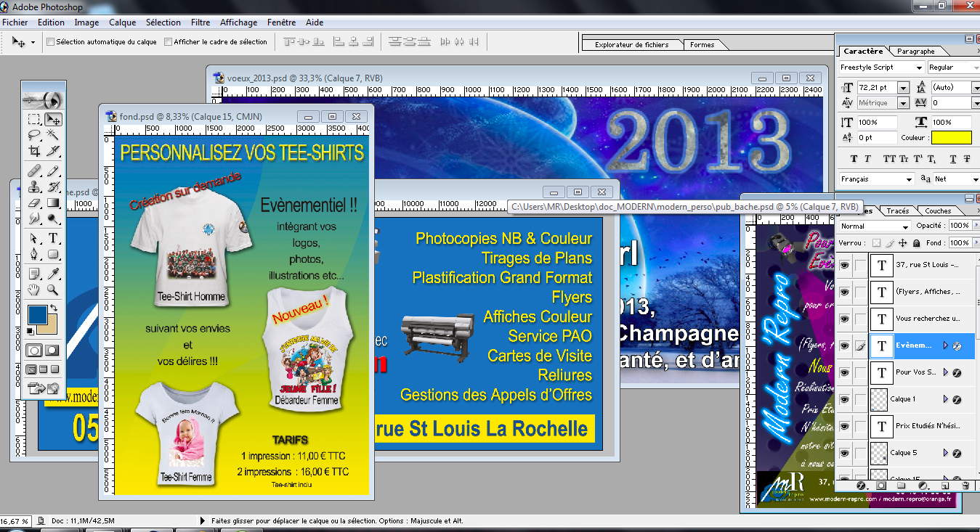The width and height of the screenshot is (980, 532).
Task: Open the Fichier menu
Action: [x=15, y=22]
